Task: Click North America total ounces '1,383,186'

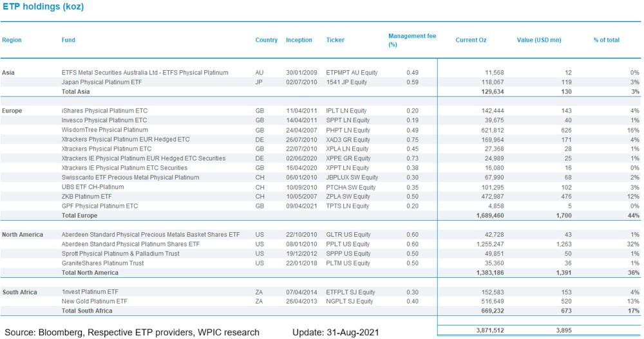Action: tap(490, 273)
